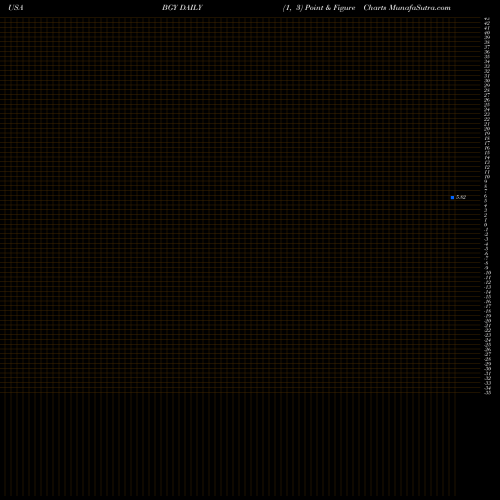Click the blue current-price marker square
The width and height of the screenshot is (500, 500).
(x=452, y=197)
